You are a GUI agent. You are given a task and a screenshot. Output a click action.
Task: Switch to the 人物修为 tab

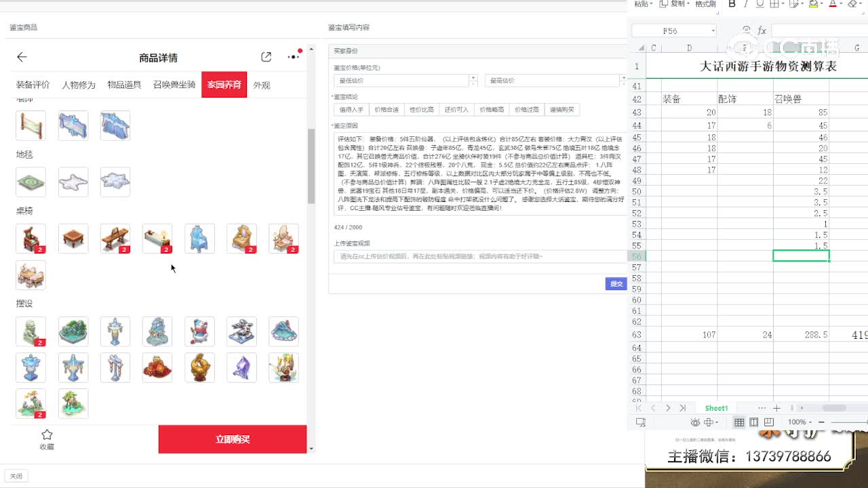pos(79,85)
